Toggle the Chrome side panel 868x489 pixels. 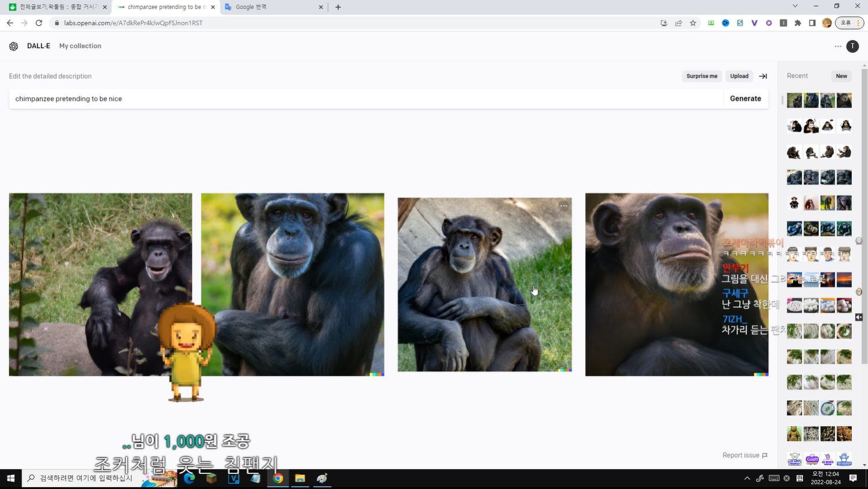click(812, 23)
